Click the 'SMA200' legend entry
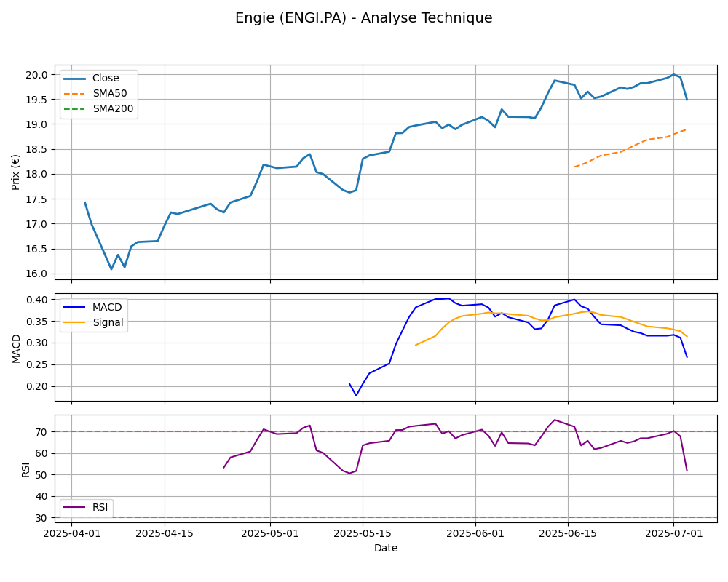Viewport: 728px width, 582px height. pyautogui.click(x=98, y=108)
